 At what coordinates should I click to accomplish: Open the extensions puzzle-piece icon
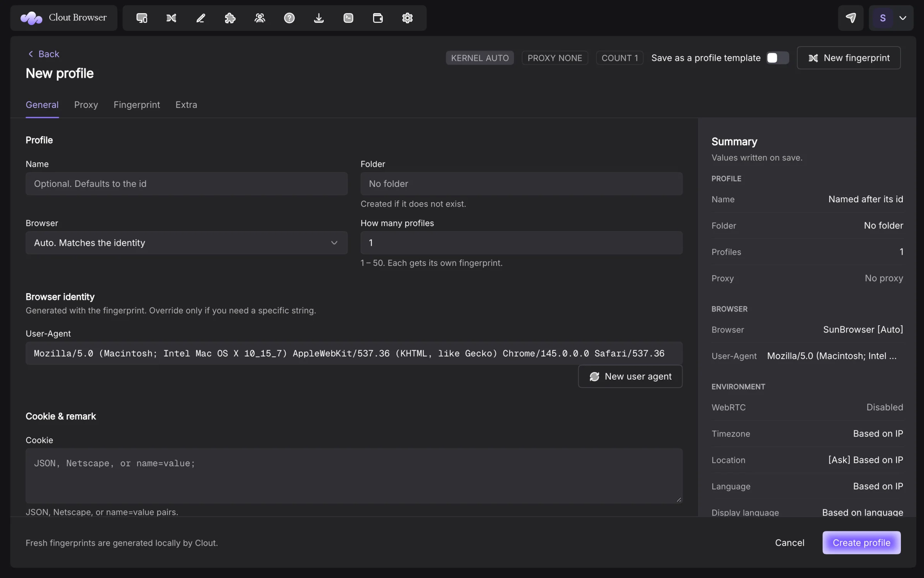click(230, 18)
